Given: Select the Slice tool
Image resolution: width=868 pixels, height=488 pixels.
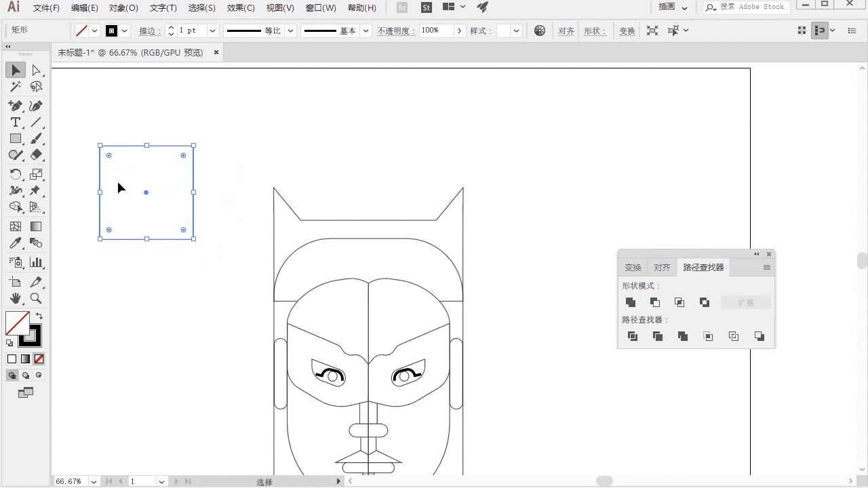Looking at the screenshot, I should 36,282.
